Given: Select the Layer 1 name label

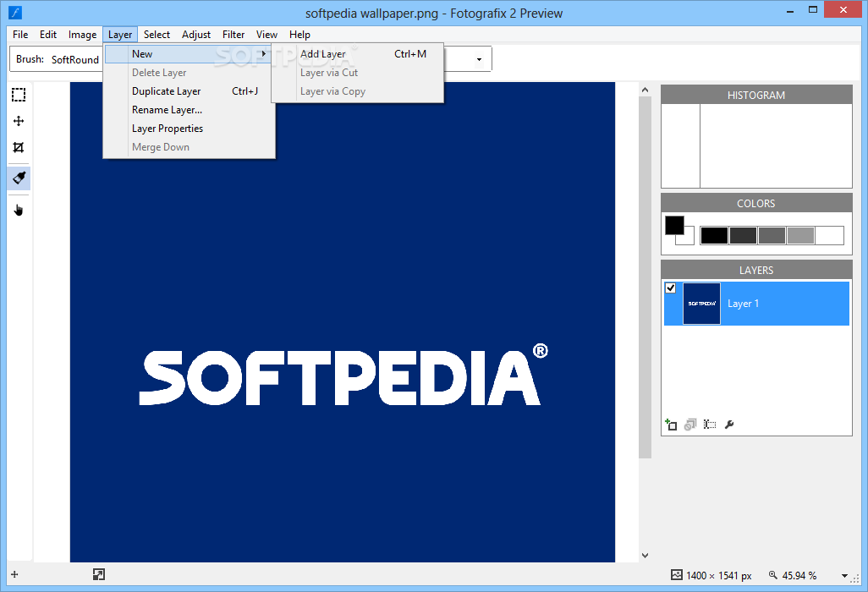Looking at the screenshot, I should (743, 304).
